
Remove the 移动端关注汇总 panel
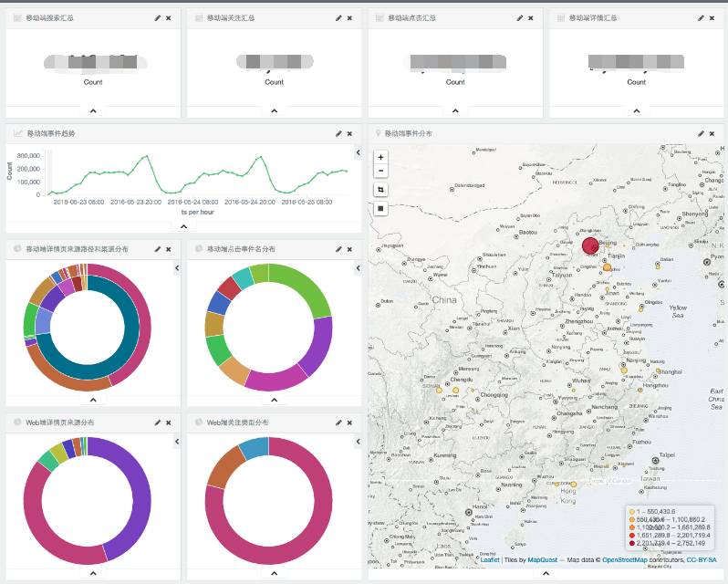[349, 18]
